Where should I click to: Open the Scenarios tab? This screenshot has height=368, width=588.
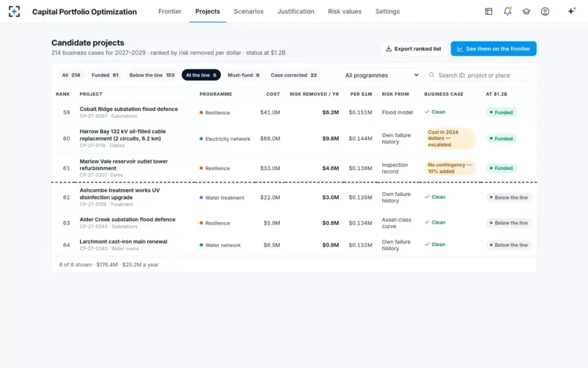(x=248, y=11)
